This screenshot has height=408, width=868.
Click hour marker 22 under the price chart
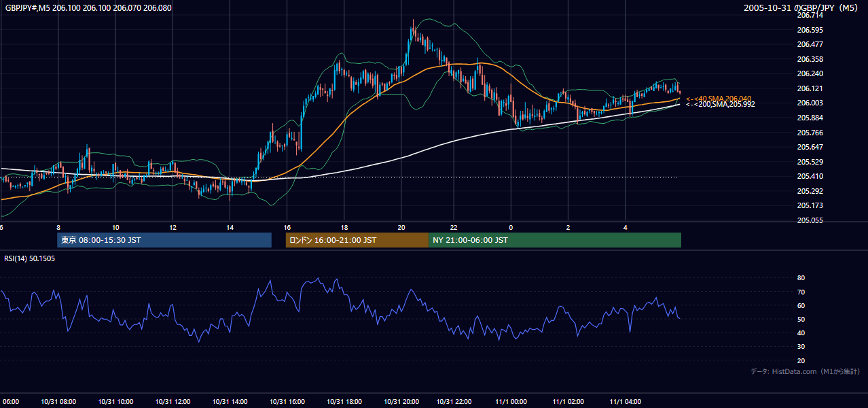coord(454,227)
